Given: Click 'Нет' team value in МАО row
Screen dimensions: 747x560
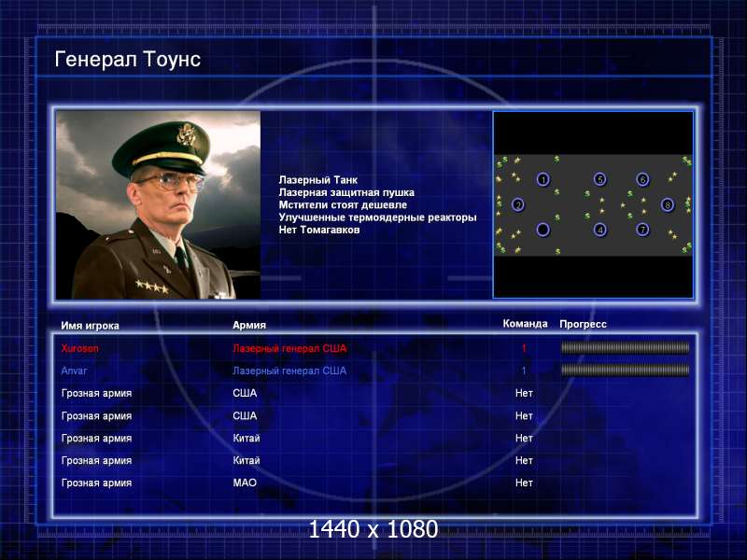Looking at the screenshot, I should [524, 483].
